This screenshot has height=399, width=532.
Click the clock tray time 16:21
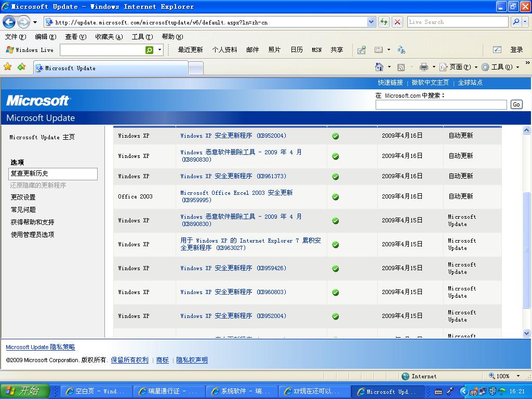coord(517,391)
